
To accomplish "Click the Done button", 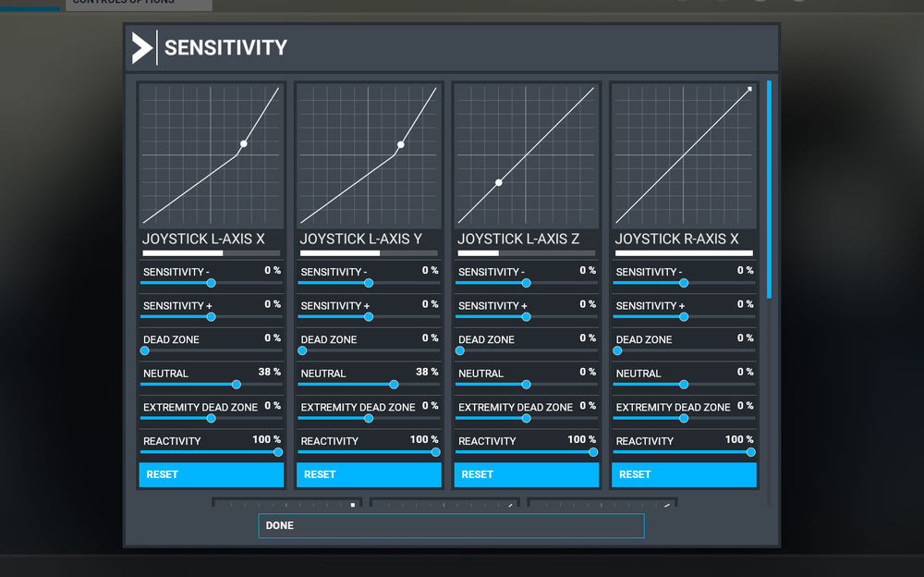I will click(x=451, y=525).
